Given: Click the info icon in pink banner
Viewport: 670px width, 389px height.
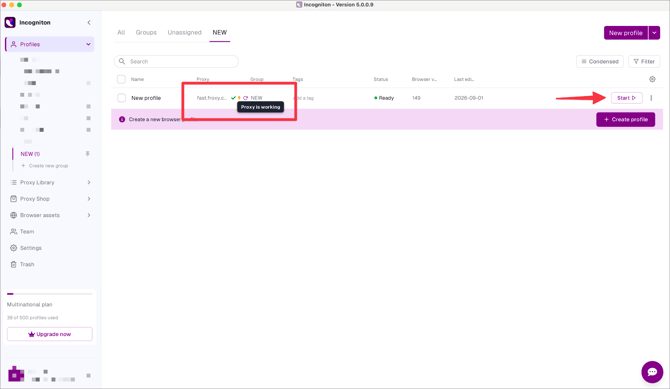Looking at the screenshot, I should click(x=122, y=119).
